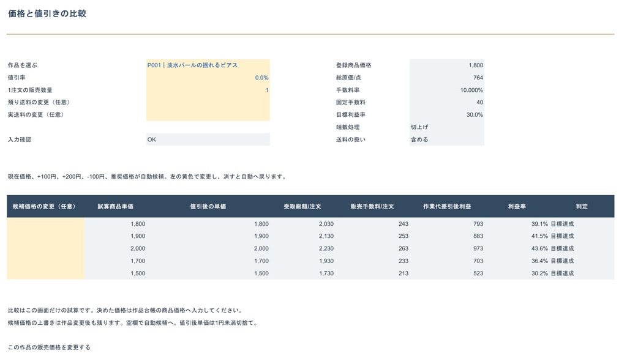Click 販売手数料 value 213

(x=404, y=273)
